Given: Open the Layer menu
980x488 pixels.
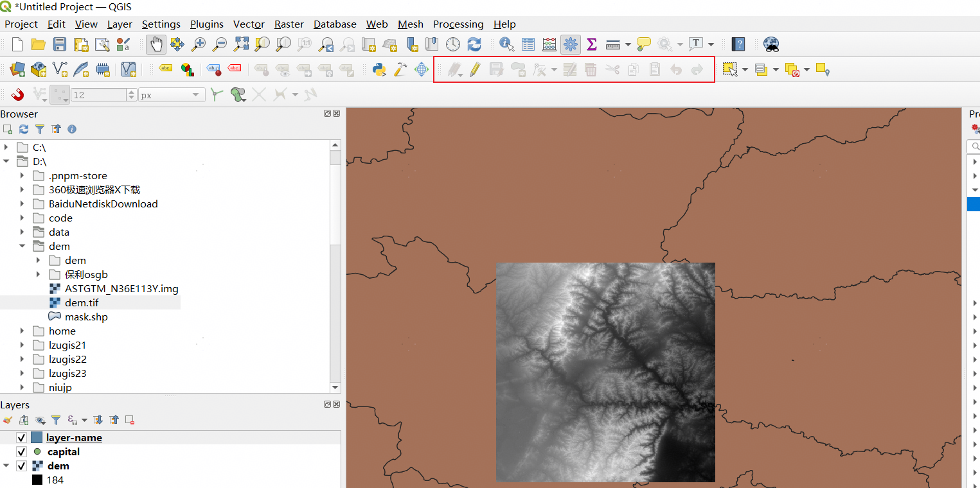Looking at the screenshot, I should [120, 24].
